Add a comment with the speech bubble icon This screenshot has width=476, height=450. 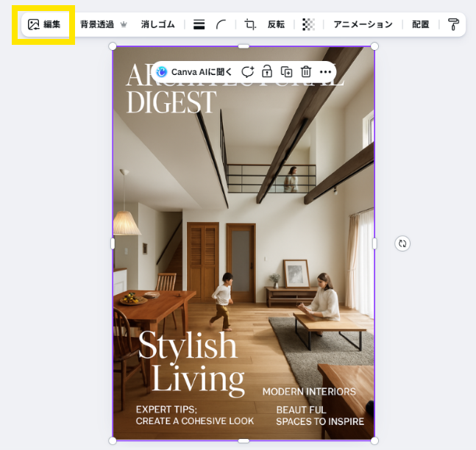pos(247,71)
